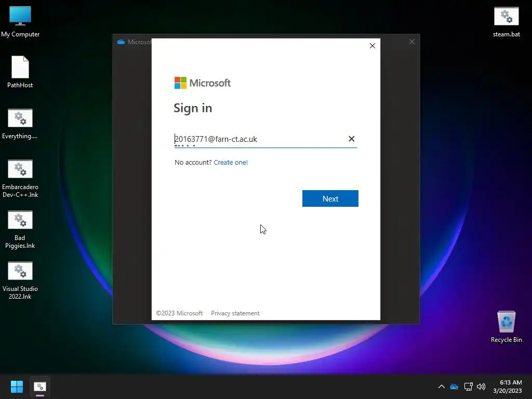Clear the email field with X
532x399 pixels.
pos(352,139)
